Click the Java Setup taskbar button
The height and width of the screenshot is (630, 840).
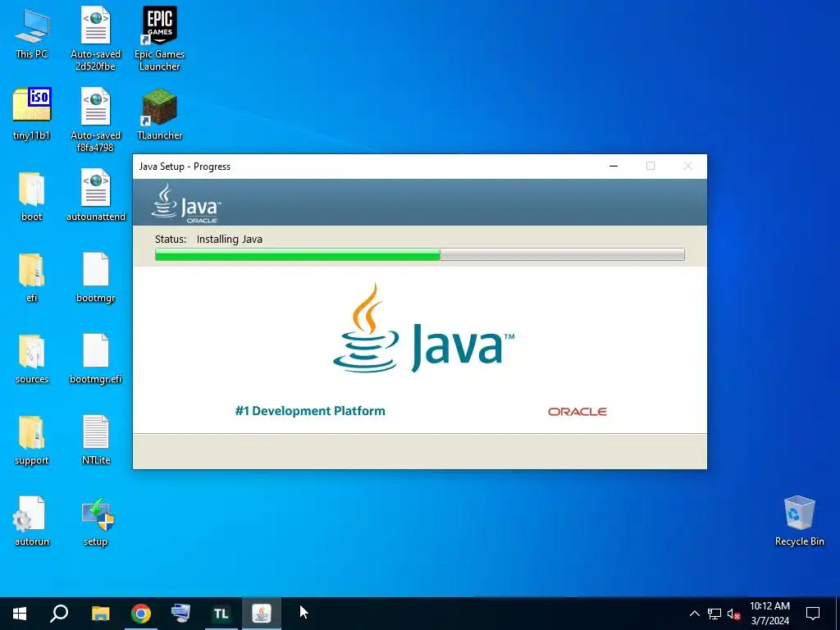click(262, 614)
